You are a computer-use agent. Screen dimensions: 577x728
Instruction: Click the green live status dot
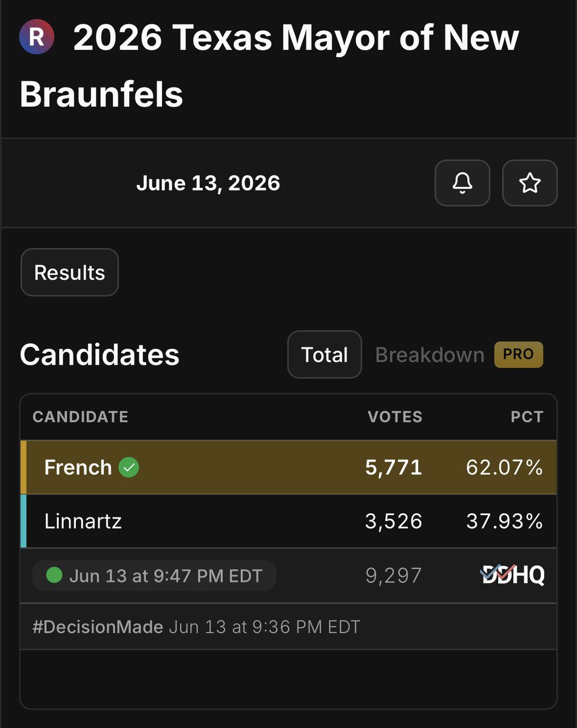pos(54,575)
